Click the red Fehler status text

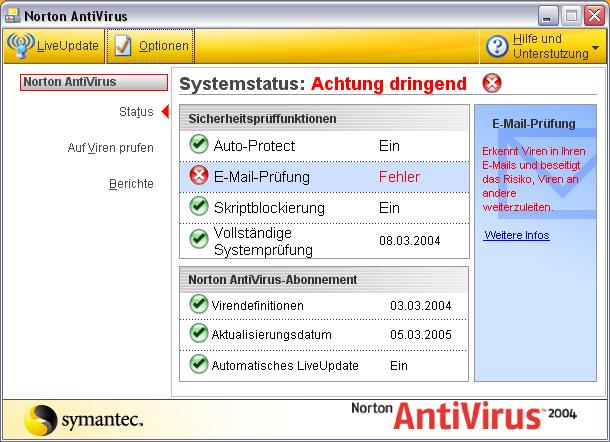coord(399,177)
